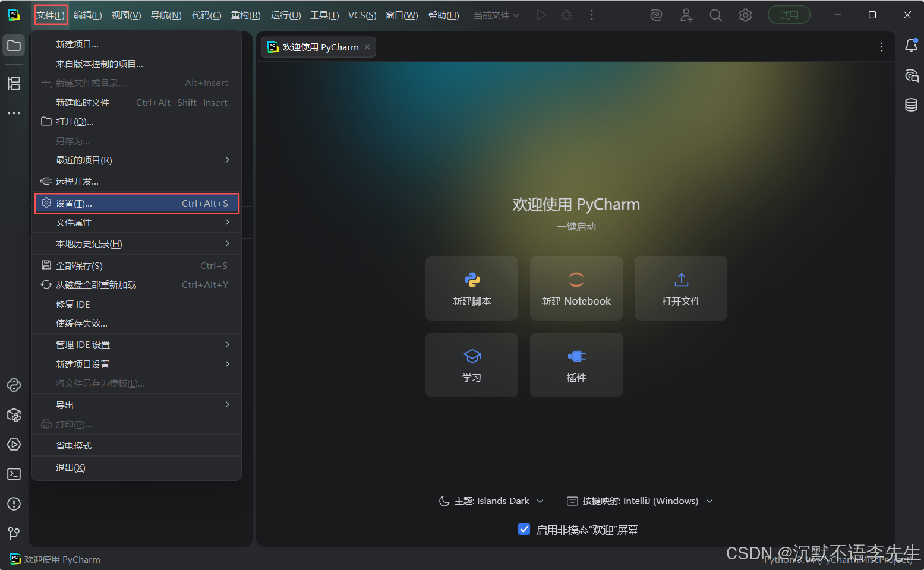The image size is (924, 570).
Task: Open the Services tool window icon
Action: pos(14,445)
